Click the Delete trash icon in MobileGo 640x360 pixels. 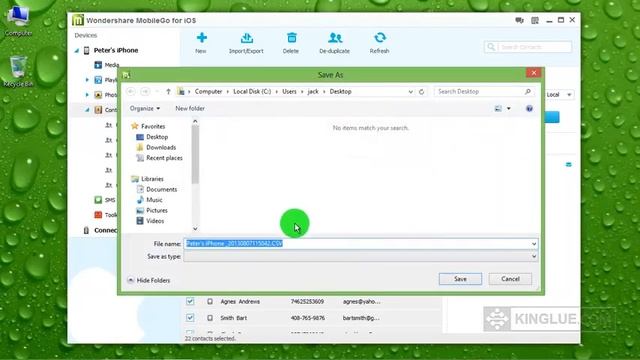coord(291,38)
